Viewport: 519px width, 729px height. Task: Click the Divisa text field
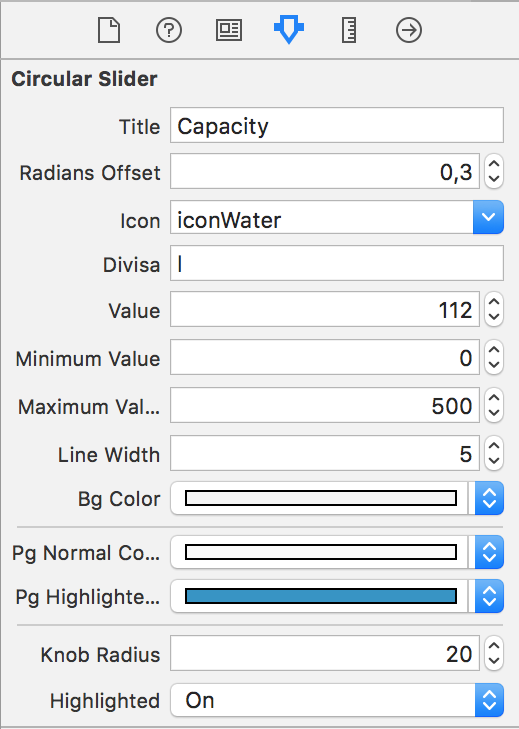337,263
